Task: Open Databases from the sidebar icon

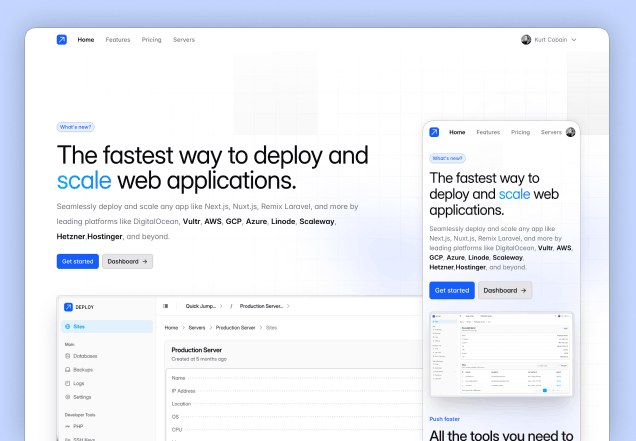Action: (68, 356)
